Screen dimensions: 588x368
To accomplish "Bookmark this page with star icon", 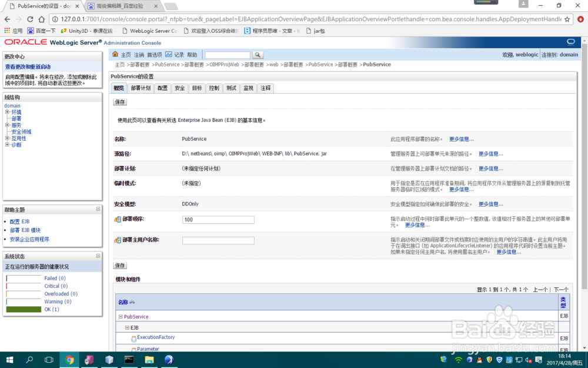I will [x=567, y=19].
